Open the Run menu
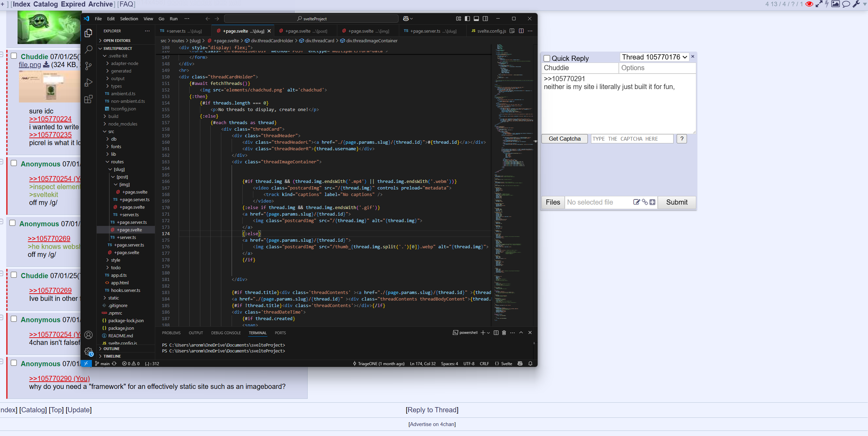This screenshot has width=868, height=436. pyautogui.click(x=173, y=19)
